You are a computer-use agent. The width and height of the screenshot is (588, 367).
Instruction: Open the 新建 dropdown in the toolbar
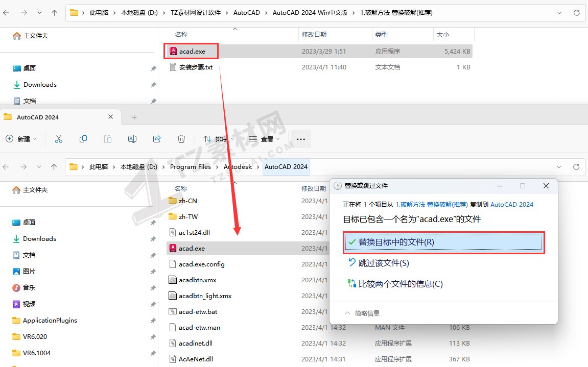21,139
